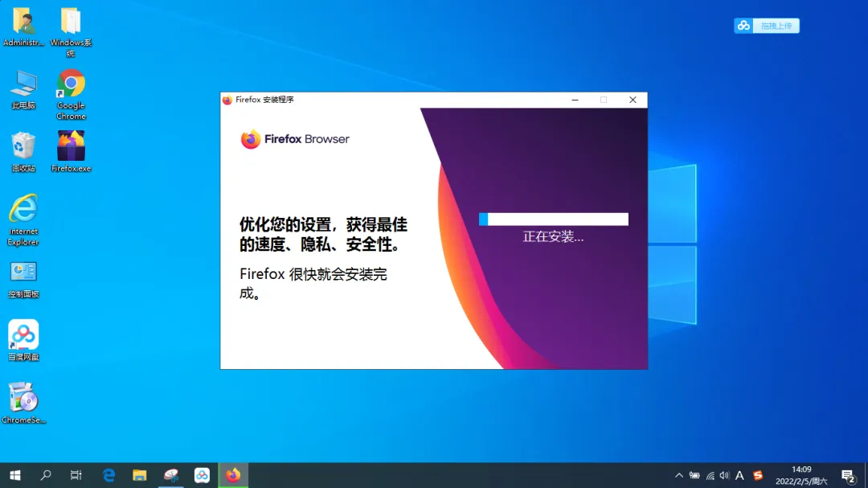The height and width of the screenshot is (488, 868).
Task: Select the Firefox.exe installer icon on desktop
Action: (71, 147)
